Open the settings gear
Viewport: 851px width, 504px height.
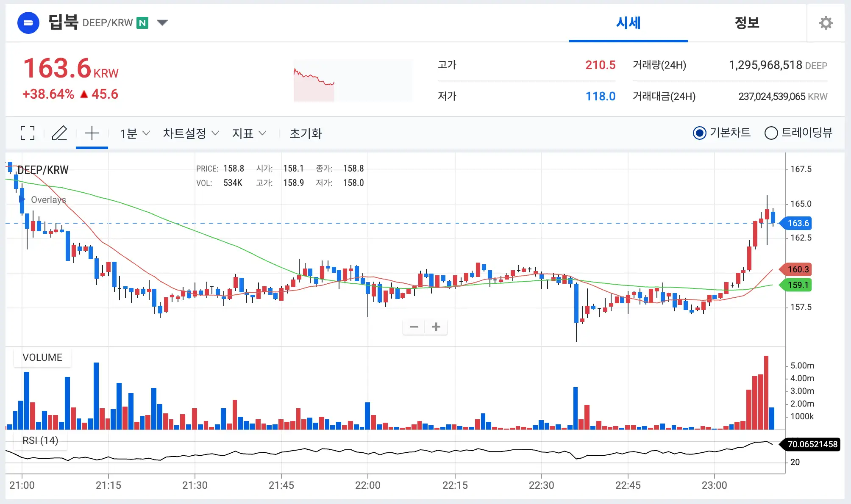[x=825, y=22]
